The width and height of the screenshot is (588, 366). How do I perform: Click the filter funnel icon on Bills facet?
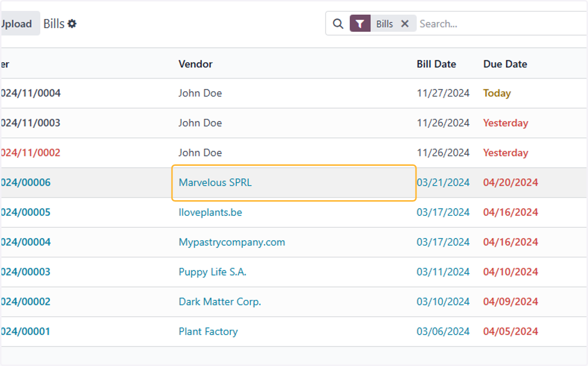[x=360, y=24]
